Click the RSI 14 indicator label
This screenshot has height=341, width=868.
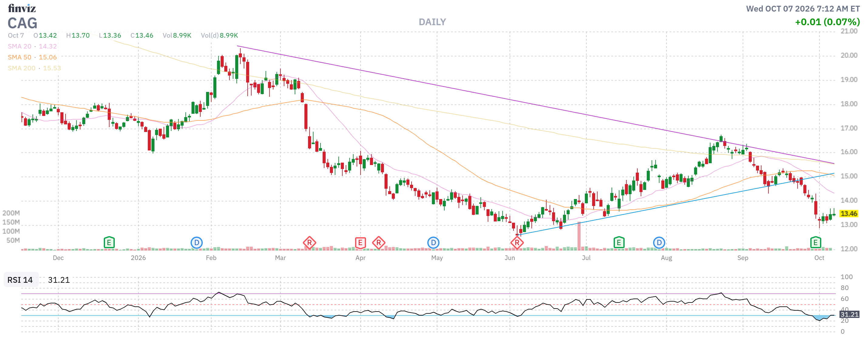(20, 280)
